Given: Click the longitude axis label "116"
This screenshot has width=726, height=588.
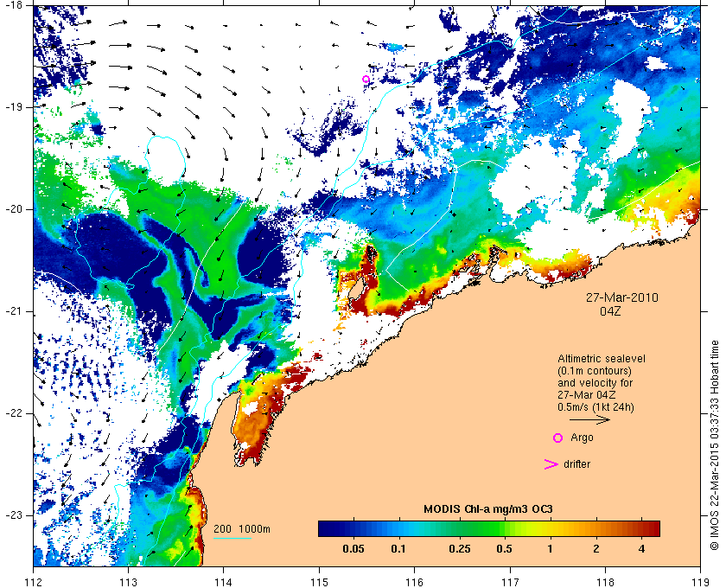Looking at the screenshot, I should (414, 581).
